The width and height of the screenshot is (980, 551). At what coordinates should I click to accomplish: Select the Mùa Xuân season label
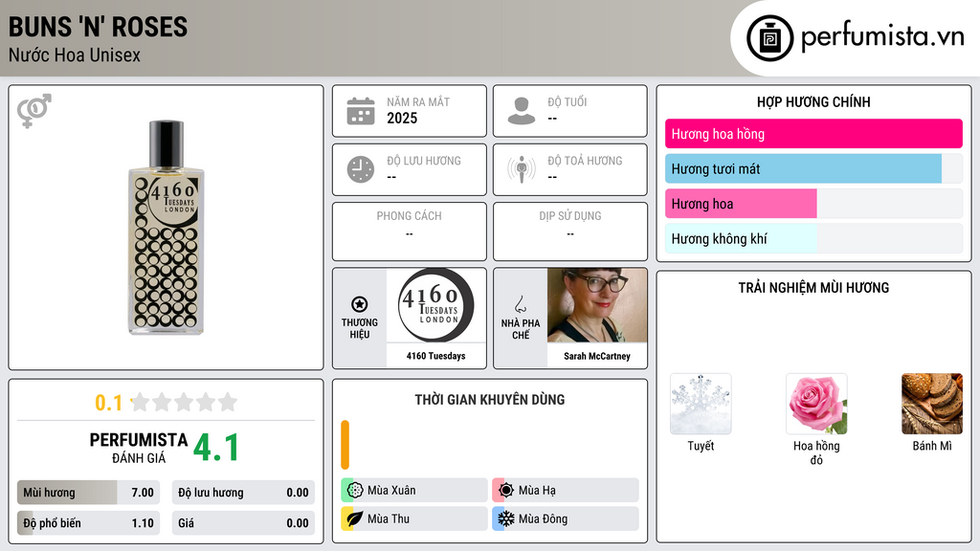[x=391, y=491]
